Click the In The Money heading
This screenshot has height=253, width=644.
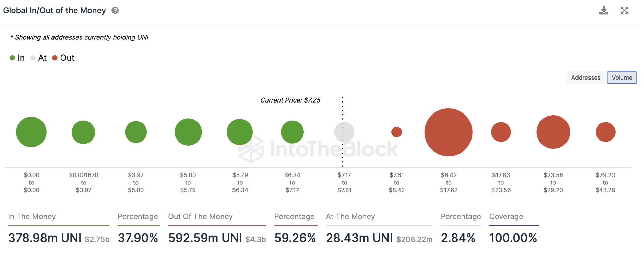pyautogui.click(x=32, y=217)
